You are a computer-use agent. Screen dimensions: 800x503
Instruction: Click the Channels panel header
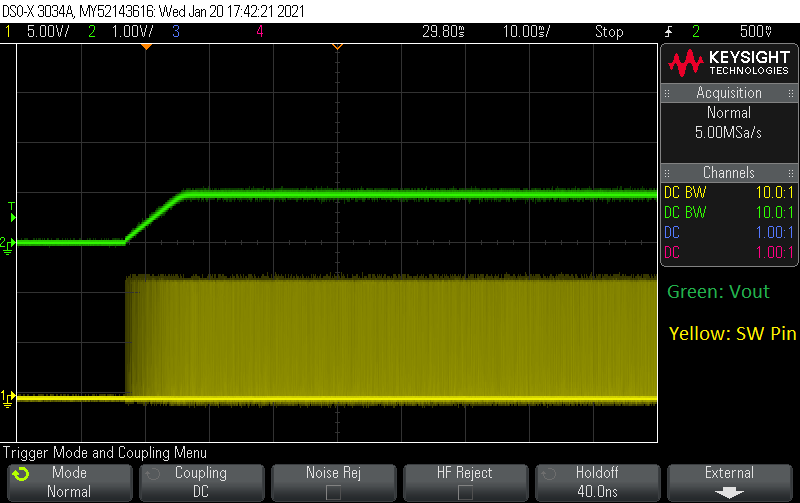pos(729,172)
